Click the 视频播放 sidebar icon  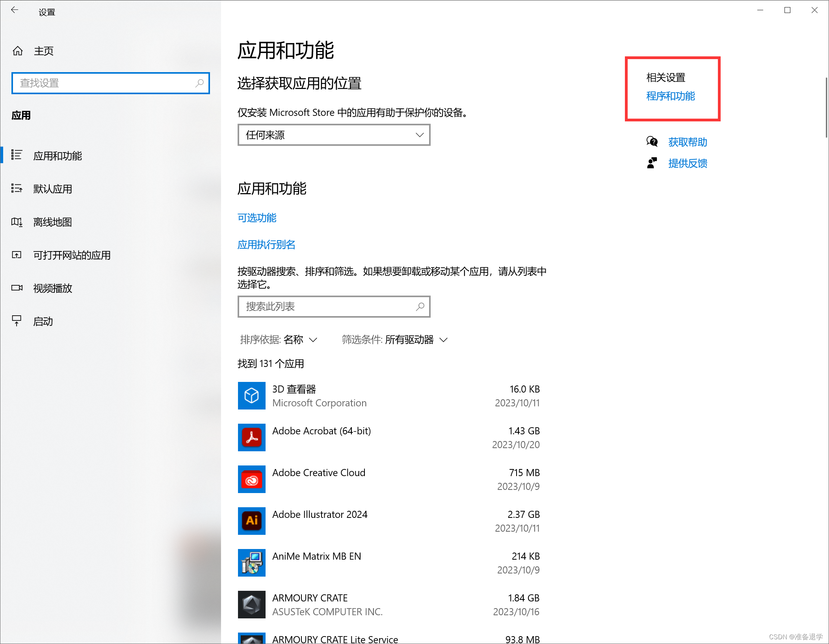pos(17,288)
